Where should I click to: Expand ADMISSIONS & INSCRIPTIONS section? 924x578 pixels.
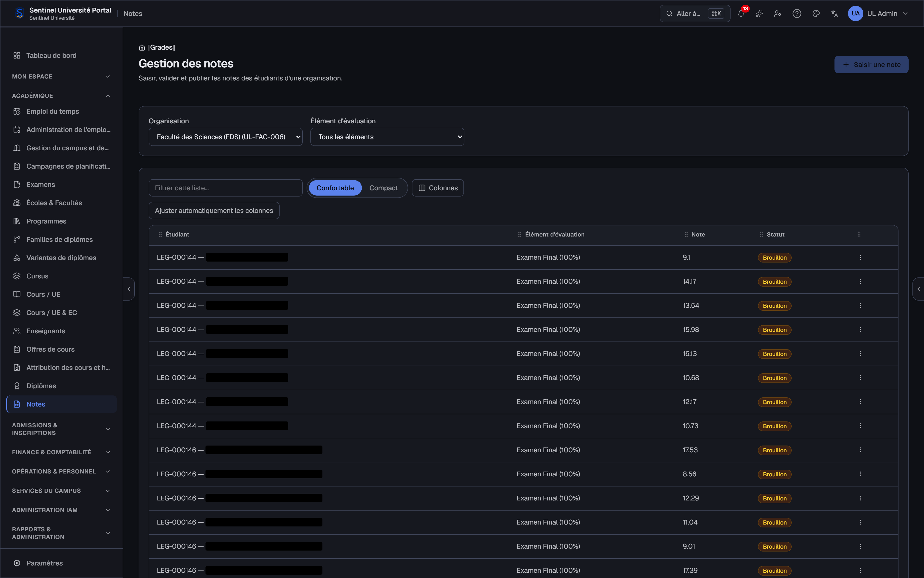[61, 429]
